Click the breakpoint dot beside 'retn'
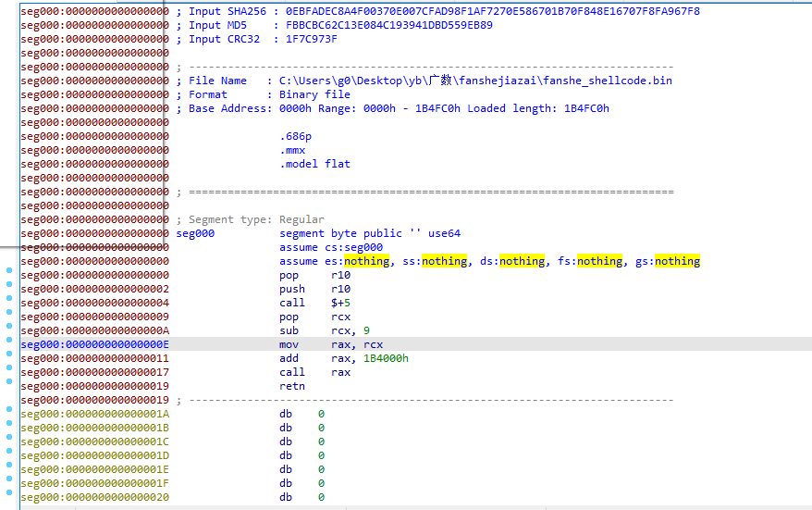 coord(9,381)
